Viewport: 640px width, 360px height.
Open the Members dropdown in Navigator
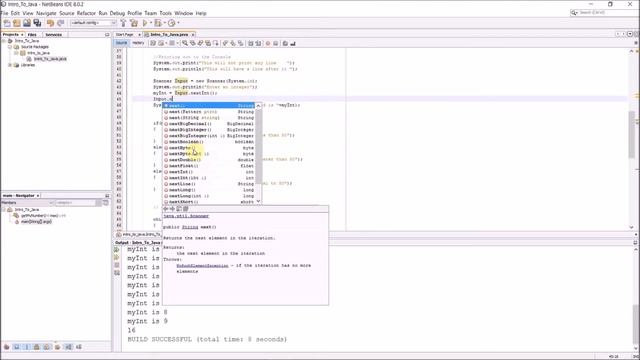click(27, 202)
